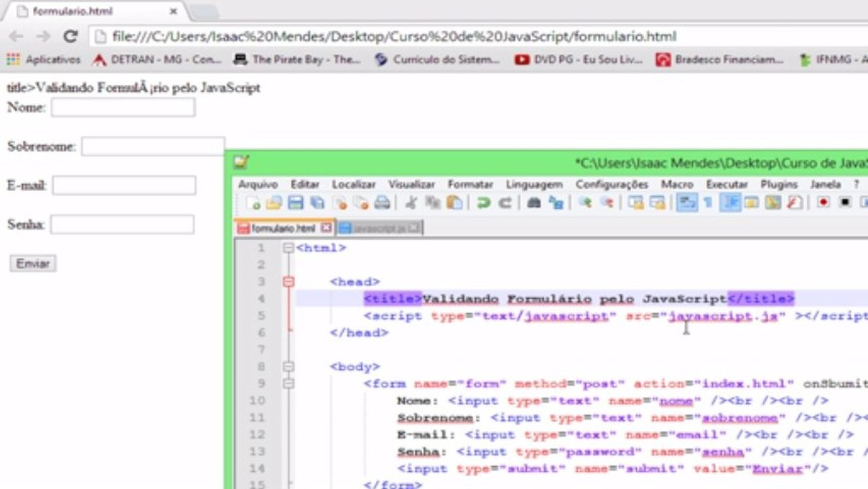868x489 pixels.
Task: Create a new document in Notepad++ toolbar
Action: pyautogui.click(x=253, y=202)
